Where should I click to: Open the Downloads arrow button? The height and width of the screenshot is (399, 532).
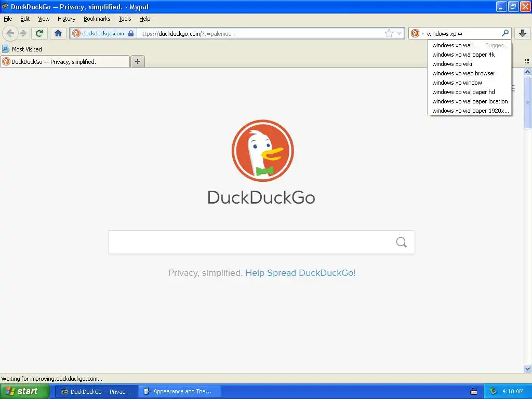click(523, 33)
